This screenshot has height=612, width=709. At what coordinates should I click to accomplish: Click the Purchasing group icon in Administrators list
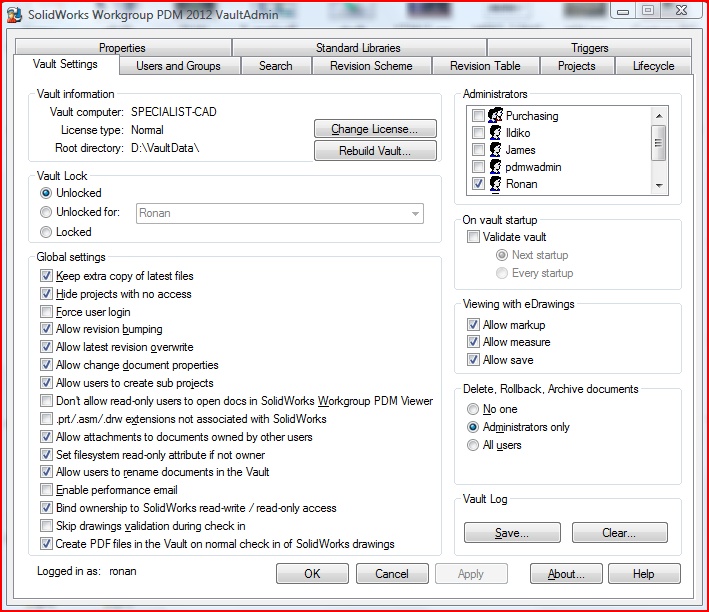pyautogui.click(x=495, y=115)
